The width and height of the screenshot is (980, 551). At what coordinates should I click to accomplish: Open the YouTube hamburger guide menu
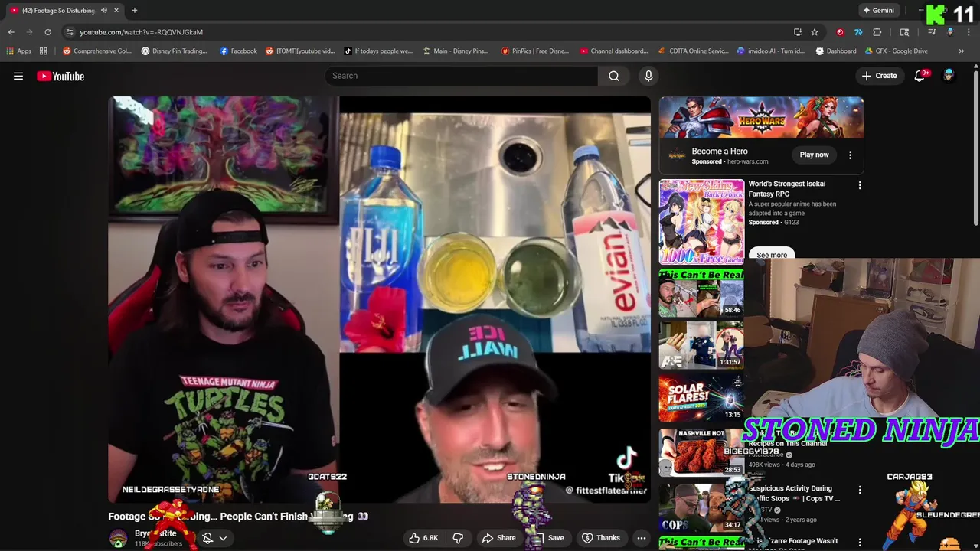click(x=18, y=76)
